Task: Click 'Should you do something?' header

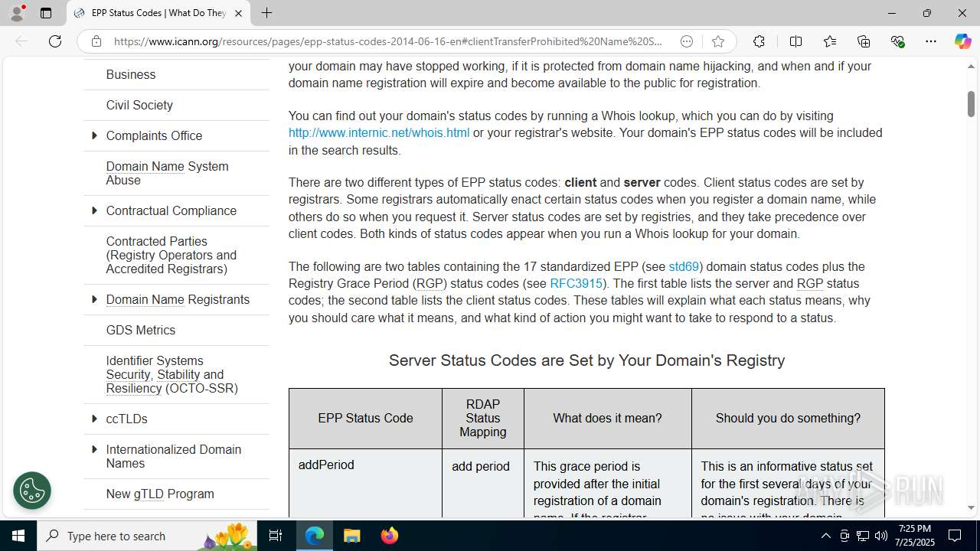Action: click(x=788, y=418)
